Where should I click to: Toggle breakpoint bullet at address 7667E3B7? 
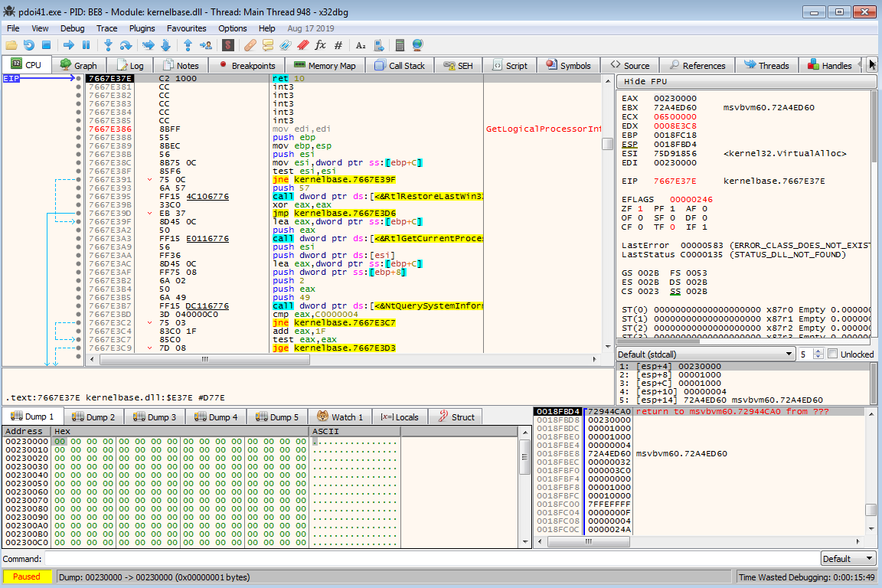pyautogui.click(x=79, y=306)
